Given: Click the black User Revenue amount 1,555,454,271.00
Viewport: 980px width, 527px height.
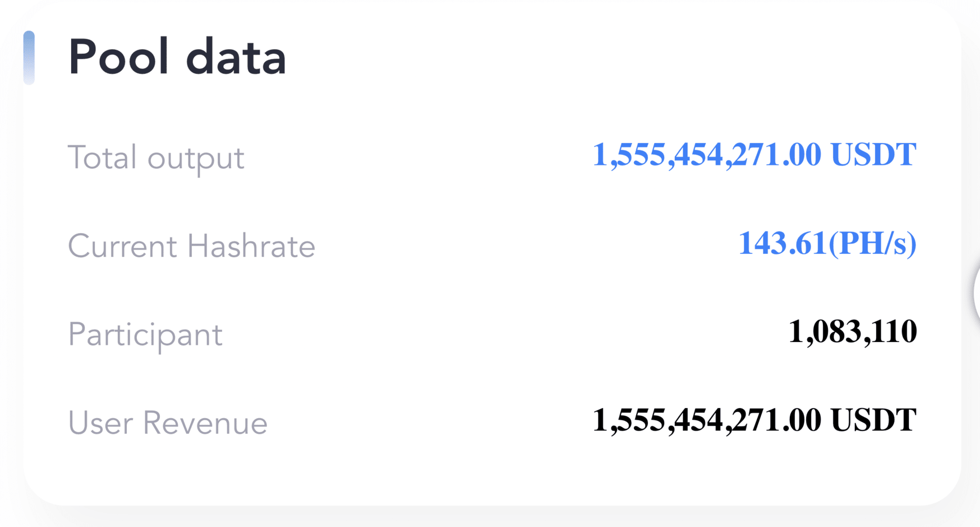Looking at the screenshot, I should (x=707, y=420).
